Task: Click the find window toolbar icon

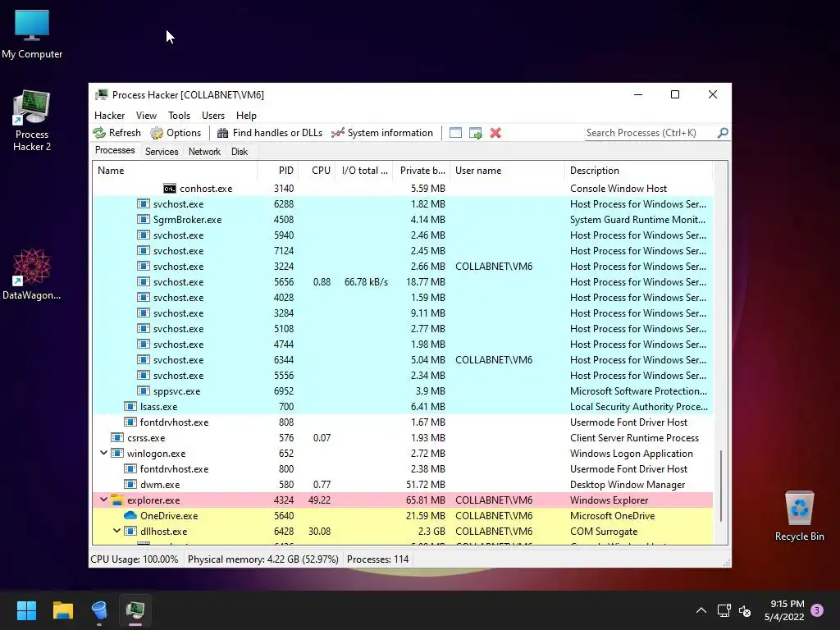Action: [x=455, y=133]
